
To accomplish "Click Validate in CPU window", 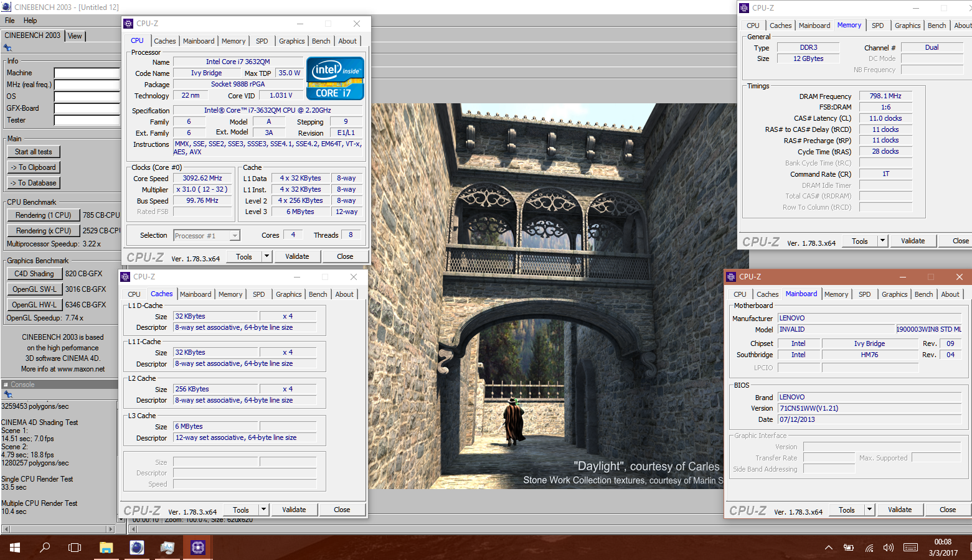I will tap(297, 256).
